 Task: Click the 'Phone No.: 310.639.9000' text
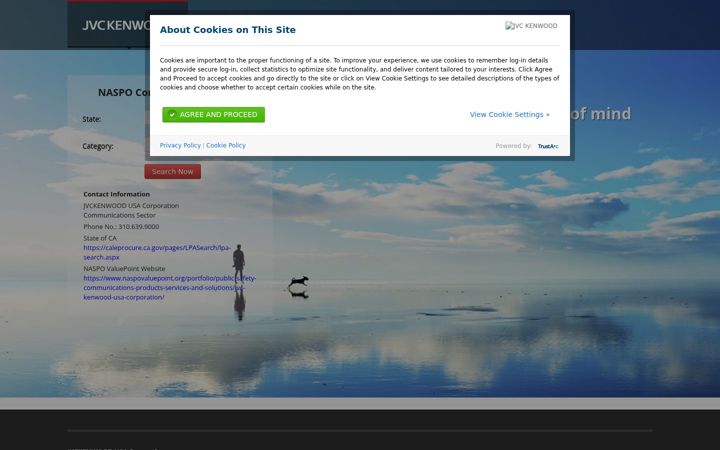point(121,227)
